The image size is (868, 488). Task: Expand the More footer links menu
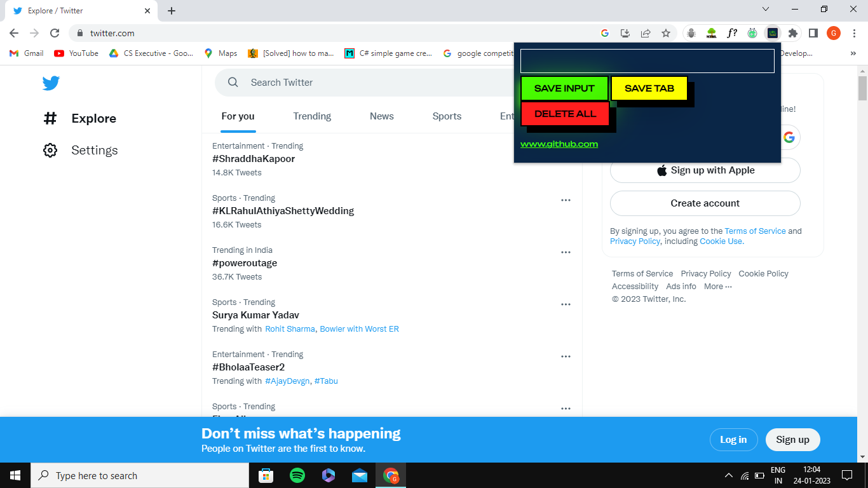pos(718,287)
